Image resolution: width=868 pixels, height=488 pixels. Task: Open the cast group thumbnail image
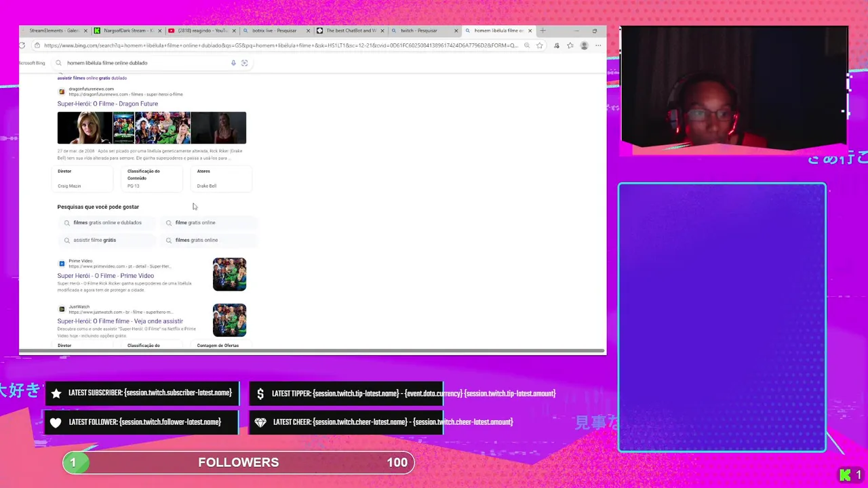click(163, 128)
